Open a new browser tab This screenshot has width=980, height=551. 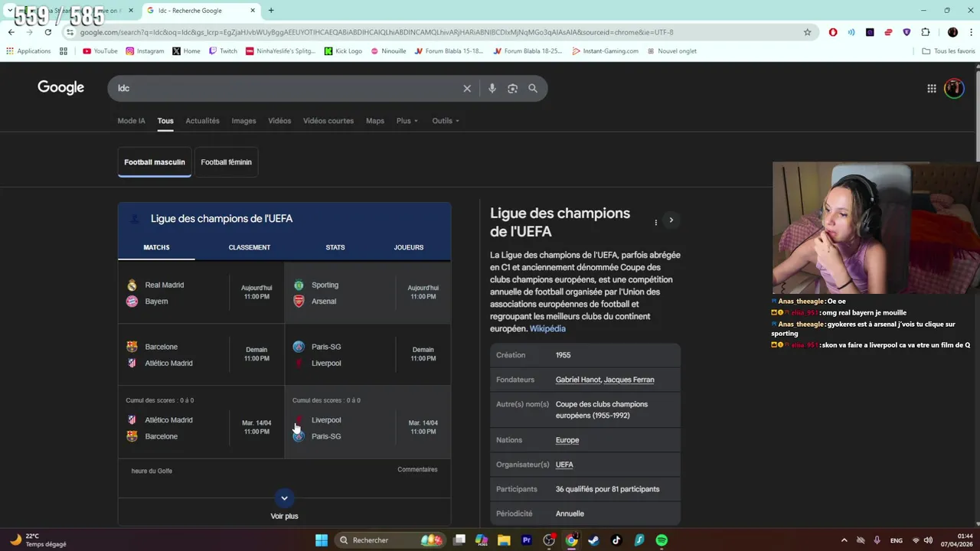(x=271, y=11)
